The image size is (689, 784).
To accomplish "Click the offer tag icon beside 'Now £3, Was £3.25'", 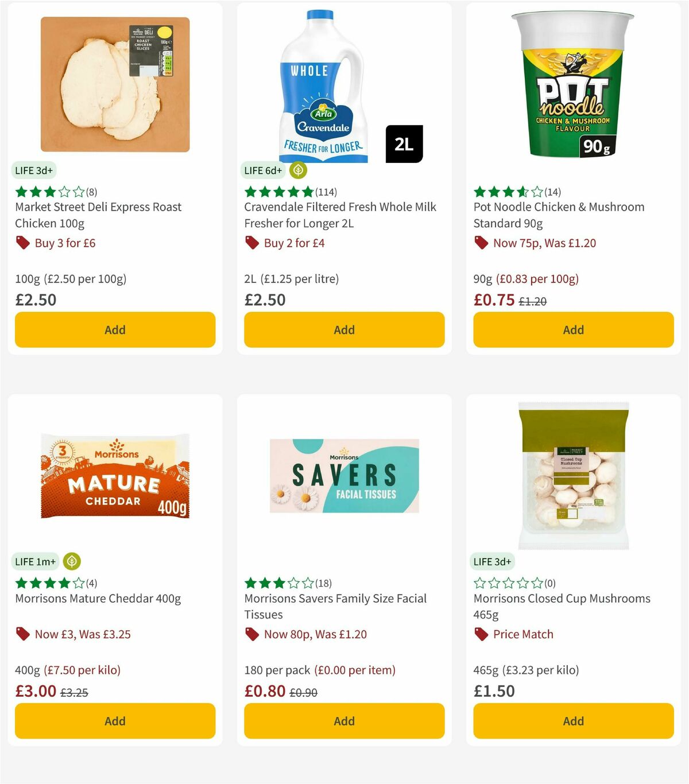I will [x=23, y=635].
